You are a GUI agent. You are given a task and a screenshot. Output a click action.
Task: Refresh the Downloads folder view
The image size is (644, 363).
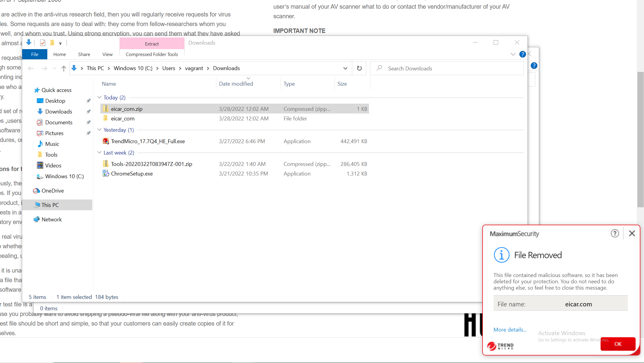[359, 68]
